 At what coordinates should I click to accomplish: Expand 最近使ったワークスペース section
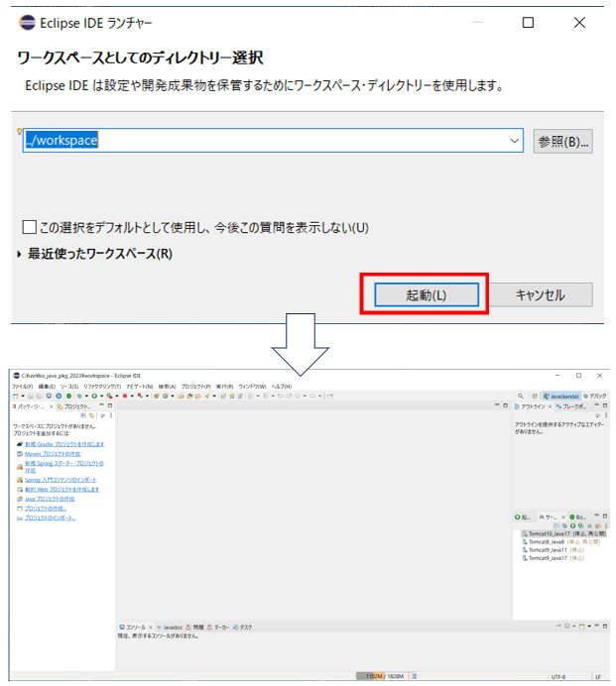tap(22, 254)
